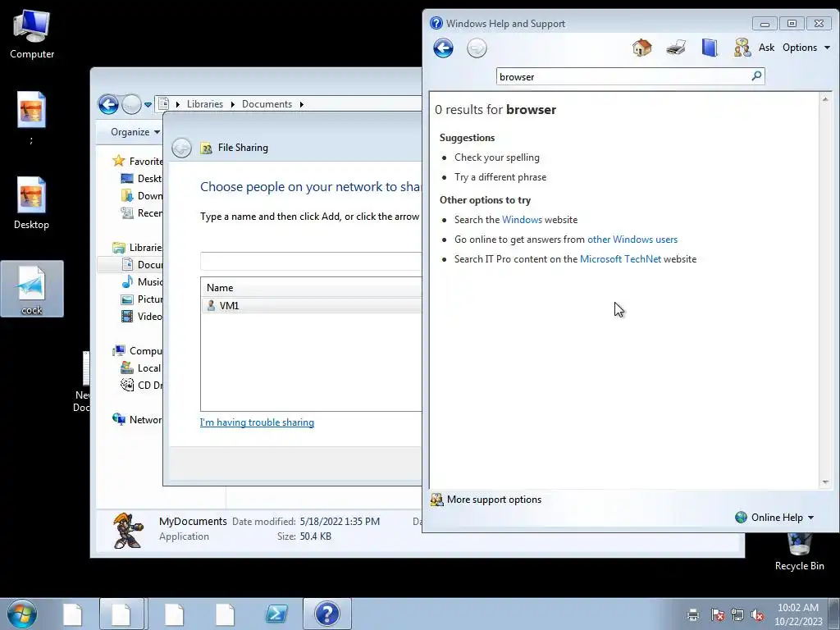Click the Ask label in Help toolbar
The width and height of the screenshot is (840, 630).
(766, 48)
